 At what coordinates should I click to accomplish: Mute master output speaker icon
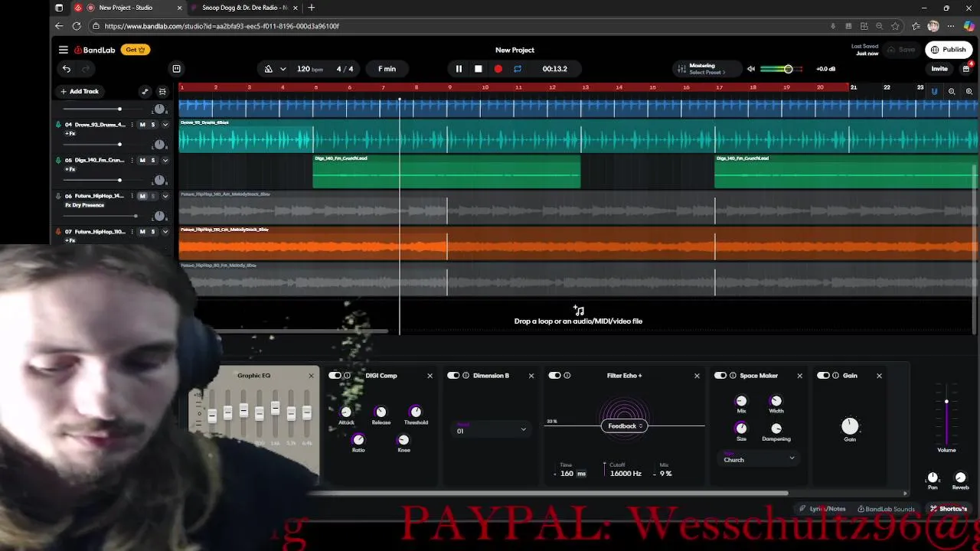751,69
